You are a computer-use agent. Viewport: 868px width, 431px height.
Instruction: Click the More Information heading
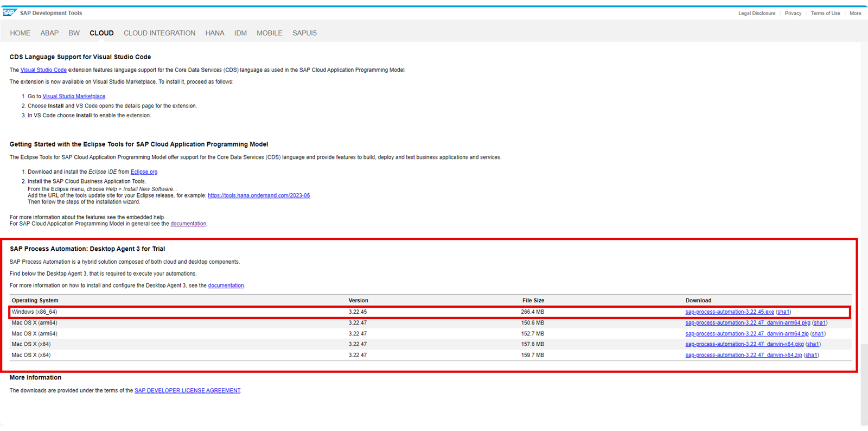pos(35,378)
